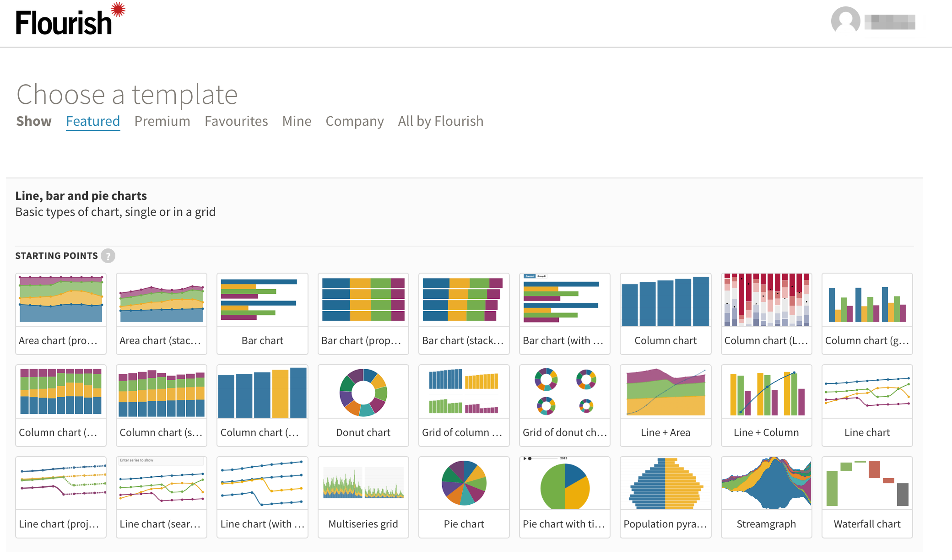Open the Column chart (g...) grouped template

point(867,314)
